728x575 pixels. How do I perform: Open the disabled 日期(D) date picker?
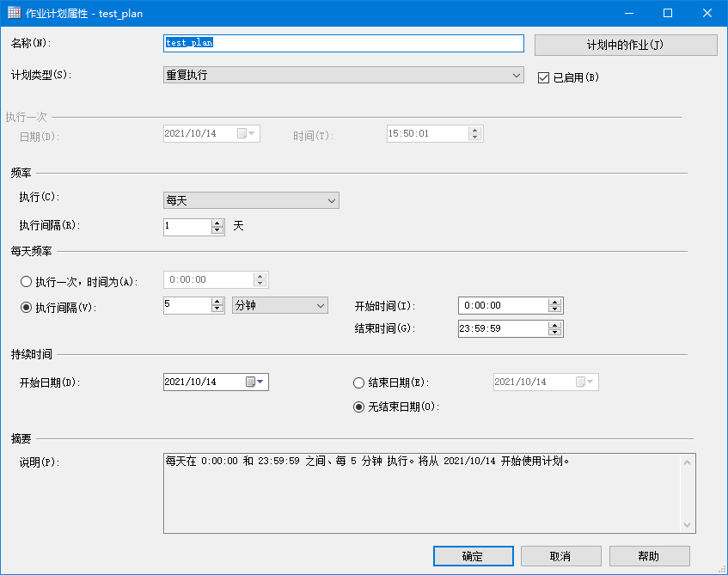249,133
